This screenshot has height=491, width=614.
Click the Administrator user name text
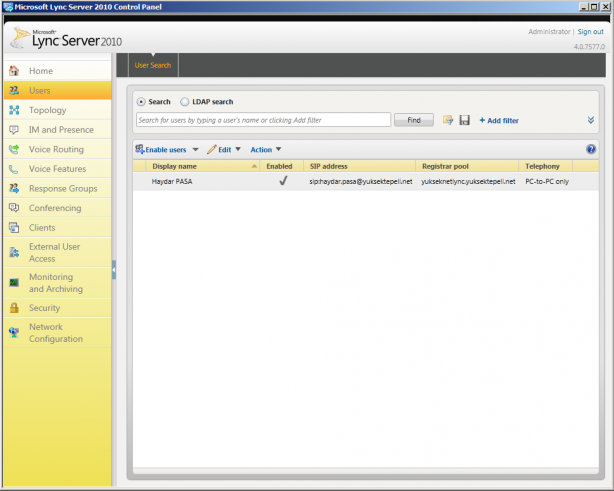tap(549, 32)
